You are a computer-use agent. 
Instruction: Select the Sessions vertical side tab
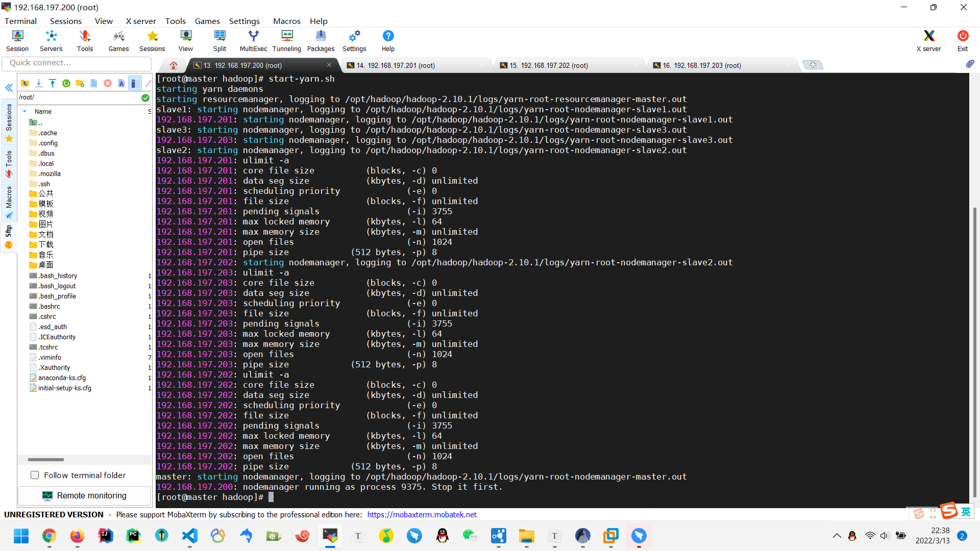tap(9, 122)
